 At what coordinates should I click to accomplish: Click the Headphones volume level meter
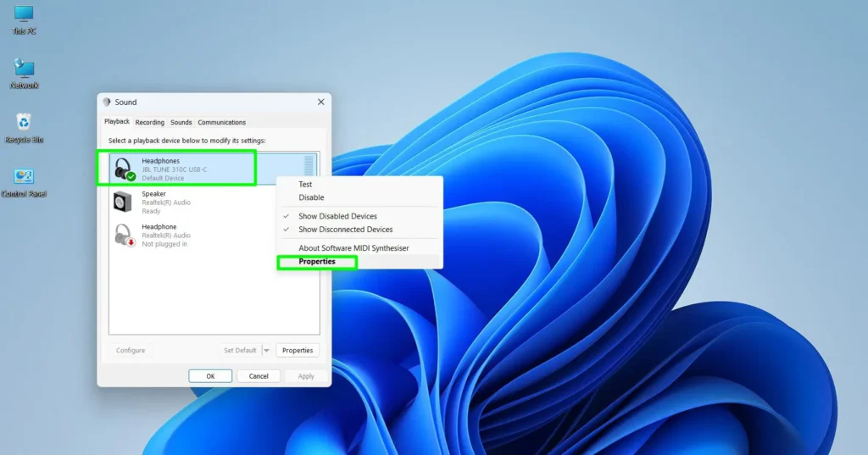309,166
